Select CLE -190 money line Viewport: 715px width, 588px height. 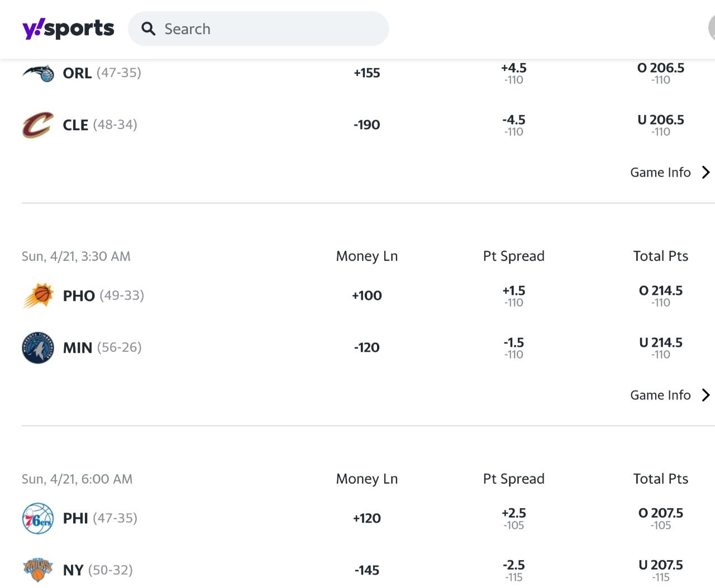click(366, 125)
